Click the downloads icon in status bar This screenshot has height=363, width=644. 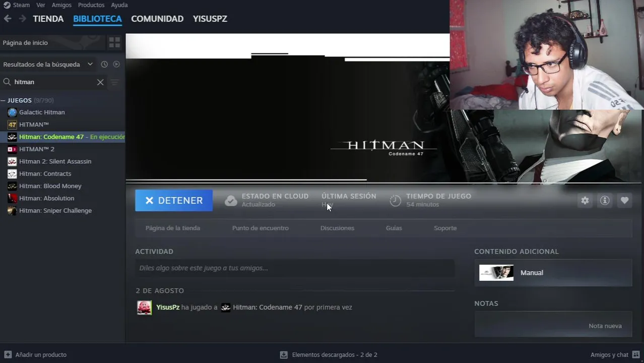(284, 355)
